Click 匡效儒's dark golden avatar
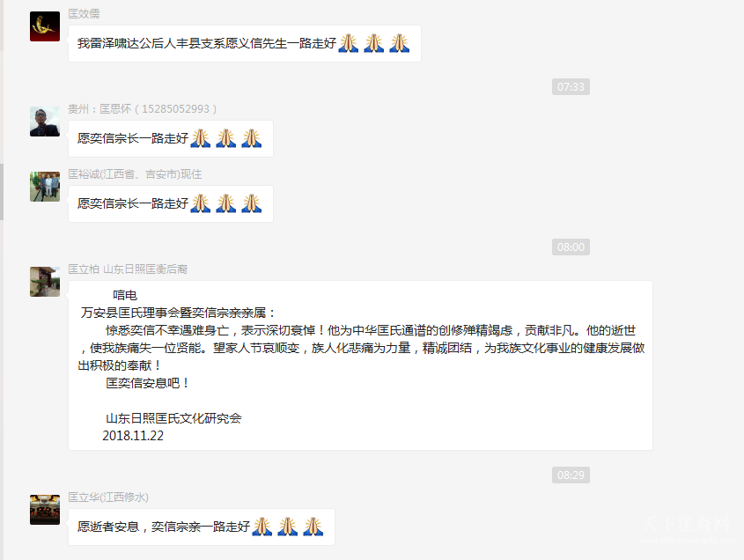Image resolution: width=744 pixels, height=560 pixels. point(45,26)
